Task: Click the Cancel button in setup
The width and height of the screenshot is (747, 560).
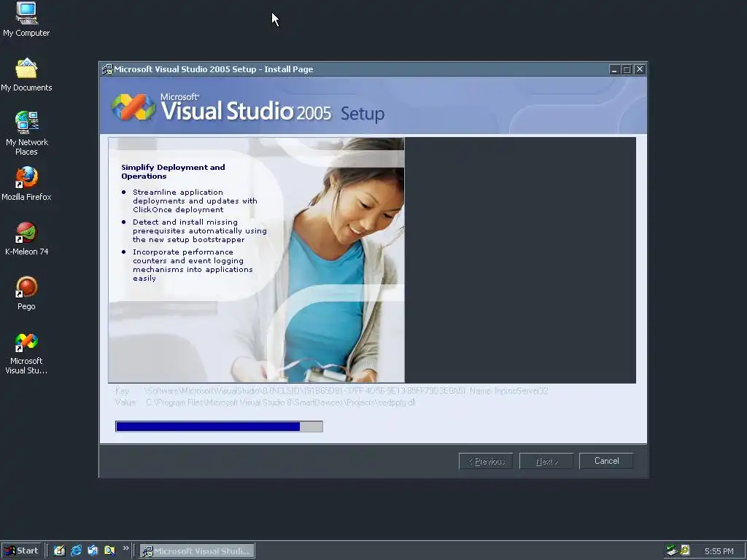Action: point(606,461)
